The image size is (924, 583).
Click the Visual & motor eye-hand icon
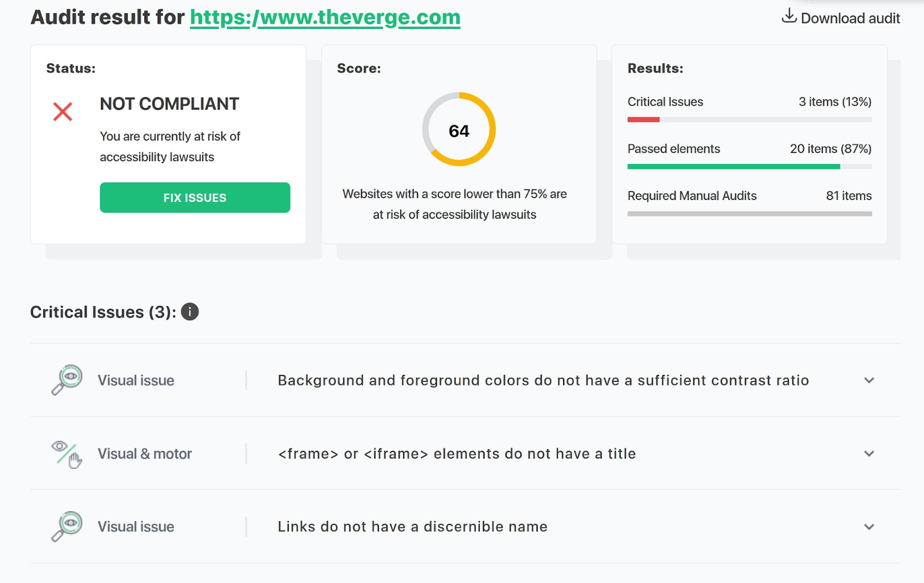(x=67, y=454)
